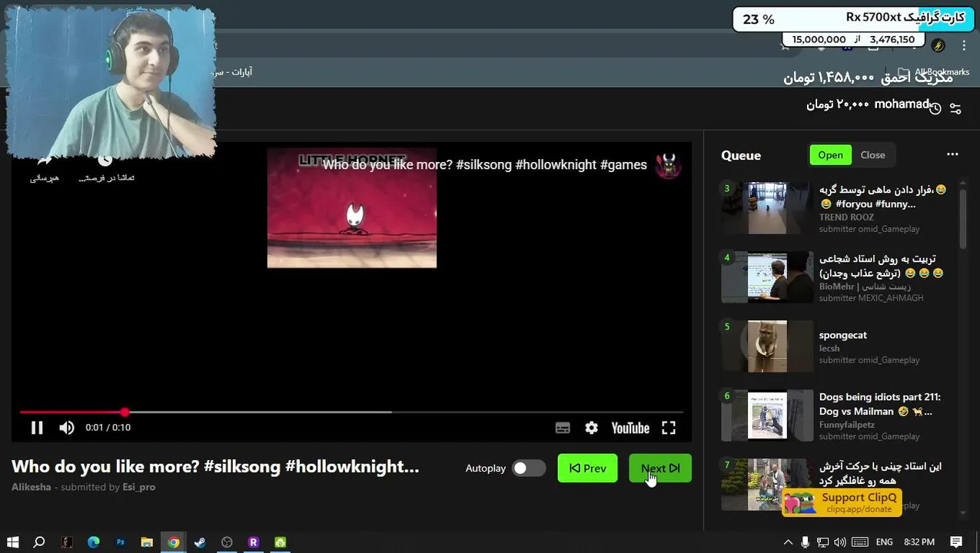Pause the playing video
Screen dimensions: 980x553
37,428
